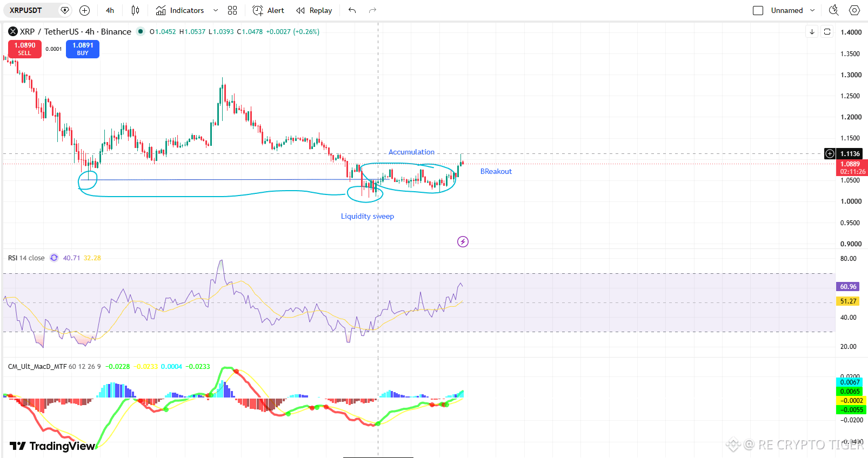Viewport: 868px width, 458px height.
Task: Click the 1.1136 crosshair price label
Action: click(850, 154)
